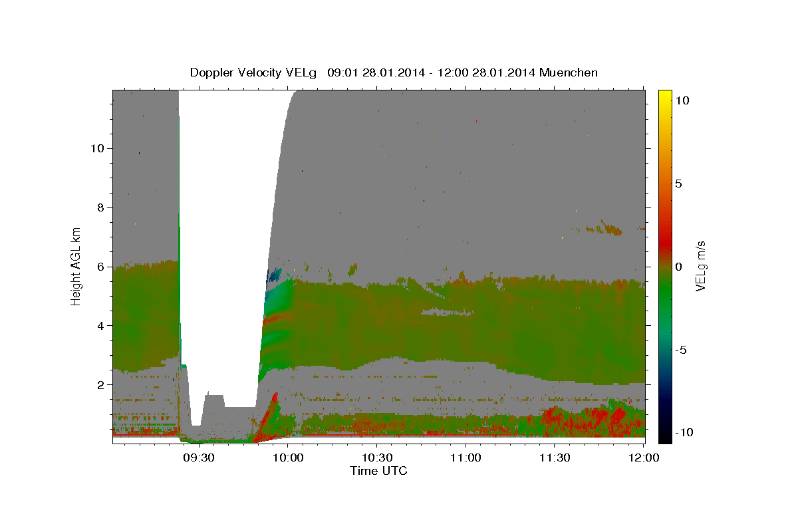The width and height of the screenshot is (798, 532).
Task: Click the colorbar tick label '10'
Action: [x=682, y=100]
